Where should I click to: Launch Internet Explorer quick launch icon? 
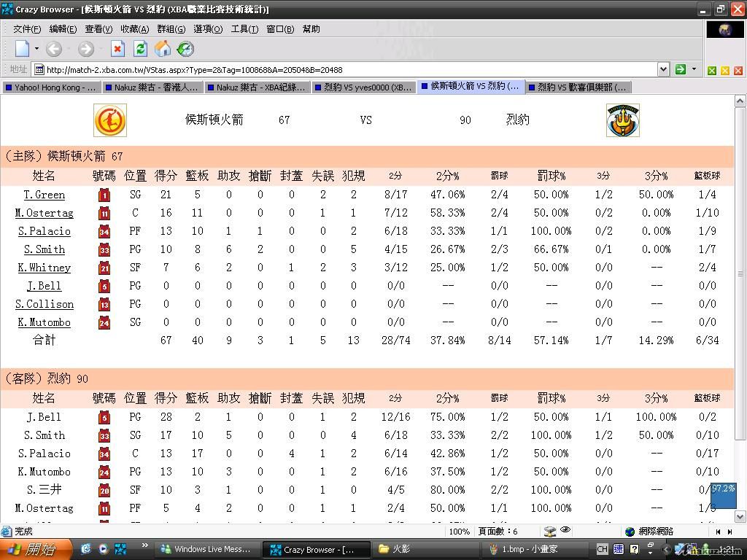click(87, 549)
